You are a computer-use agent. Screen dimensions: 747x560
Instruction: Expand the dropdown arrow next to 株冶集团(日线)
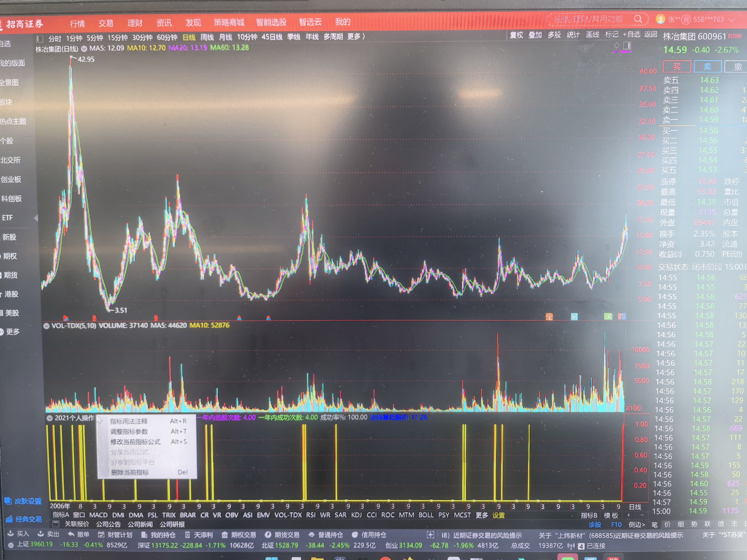pos(84,49)
